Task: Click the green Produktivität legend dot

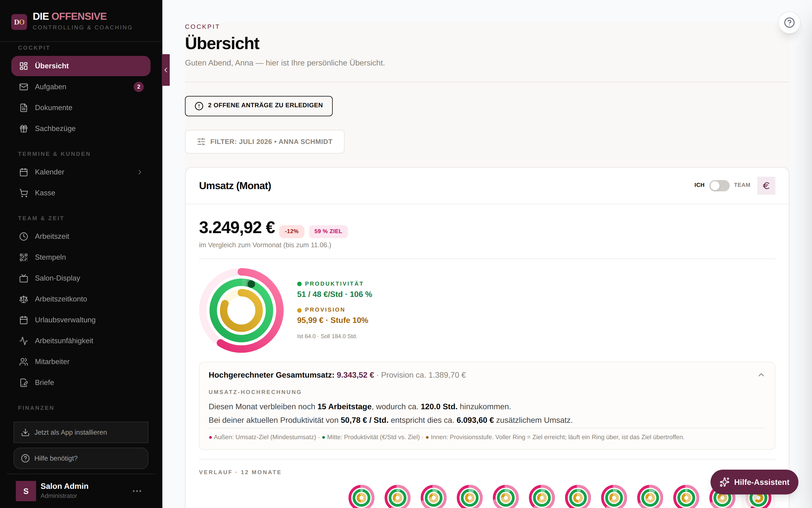Action: click(299, 284)
